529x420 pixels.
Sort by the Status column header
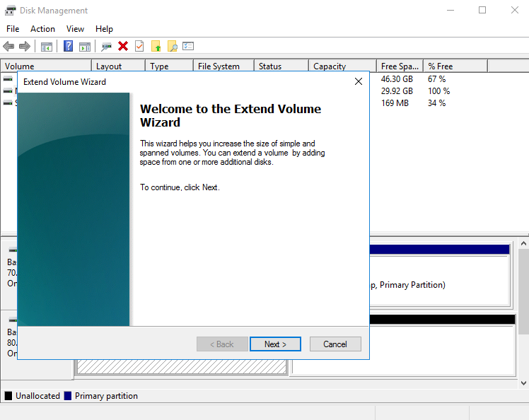[x=281, y=66]
